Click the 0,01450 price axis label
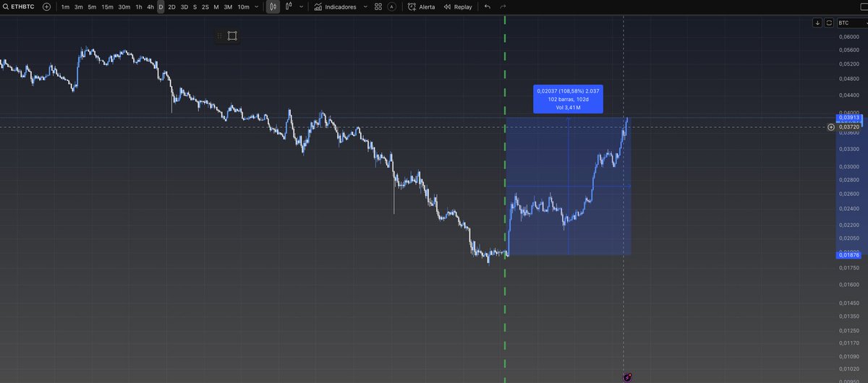Viewport: 868px width, 383px height. click(848, 303)
